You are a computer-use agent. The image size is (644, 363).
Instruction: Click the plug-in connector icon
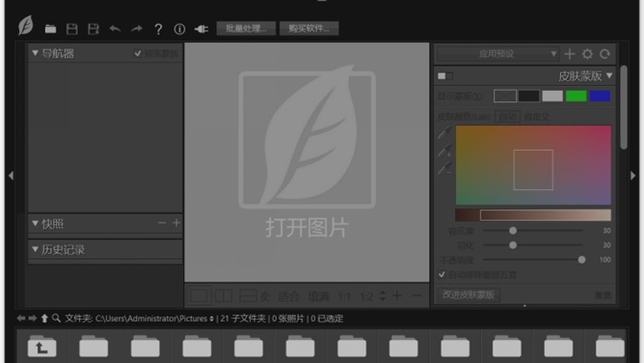pos(201,29)
